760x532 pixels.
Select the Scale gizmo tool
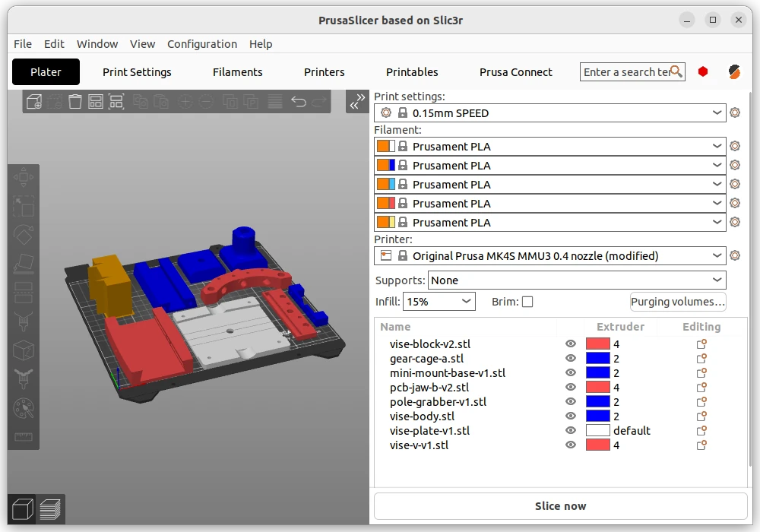point(24,207)
